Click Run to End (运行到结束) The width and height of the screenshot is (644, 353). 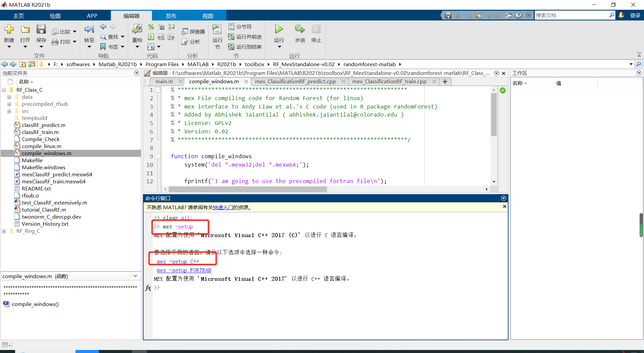pyautogui.click(x=245, y=47)
